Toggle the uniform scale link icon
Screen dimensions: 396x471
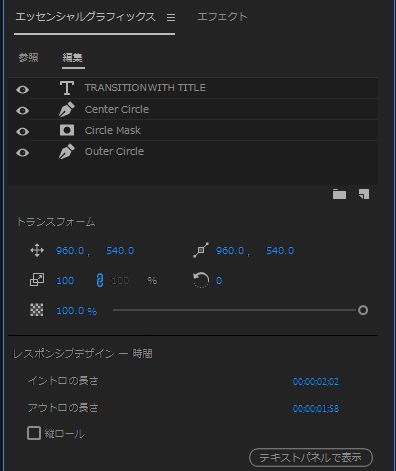point(100,280)
